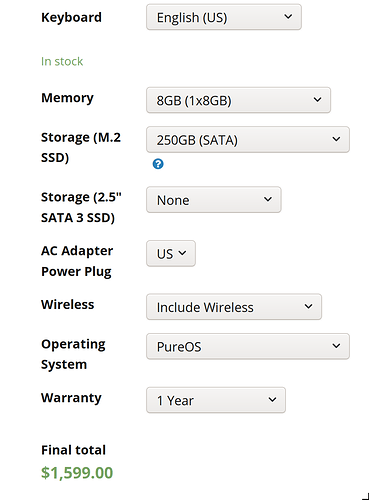Viewport: 369px width, 500px height.
Task: Click the blue help question mark icon
Action: [x=158, y=164]
